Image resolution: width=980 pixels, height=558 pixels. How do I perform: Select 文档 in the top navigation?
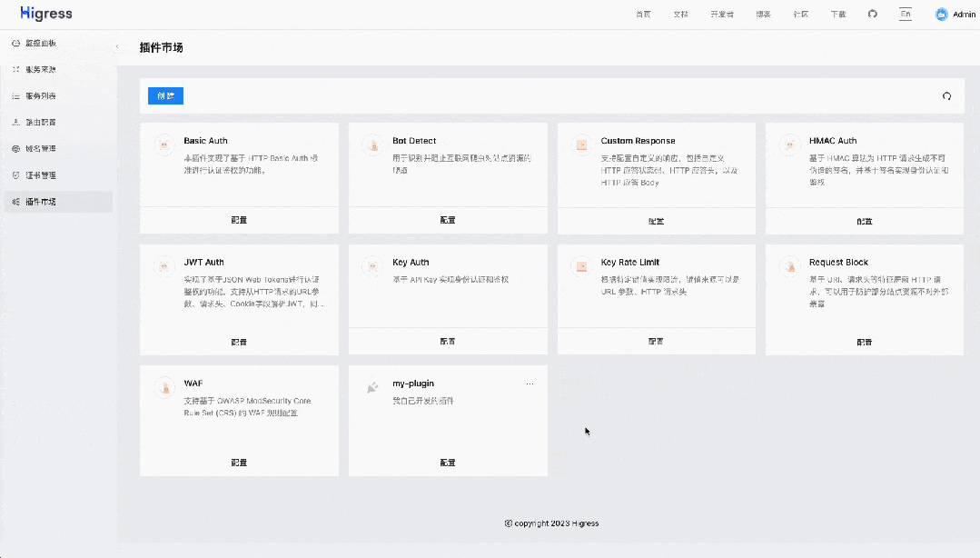(x=682, y=14)
